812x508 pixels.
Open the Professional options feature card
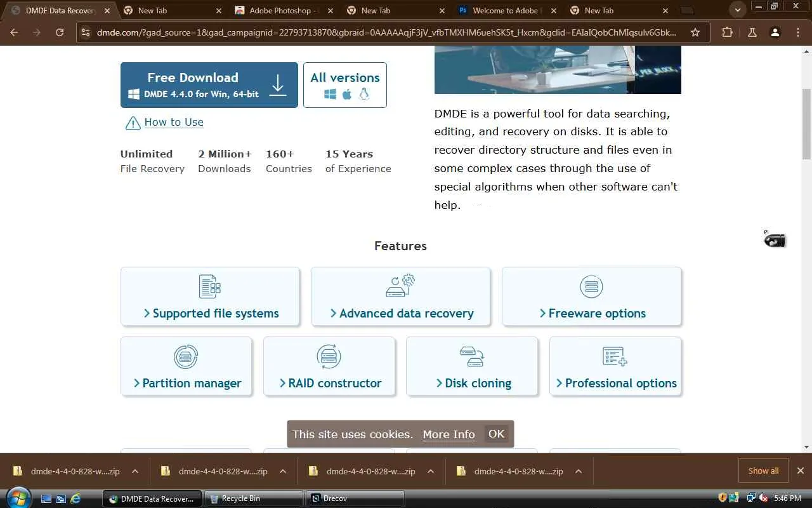click(x=615, y=366)
